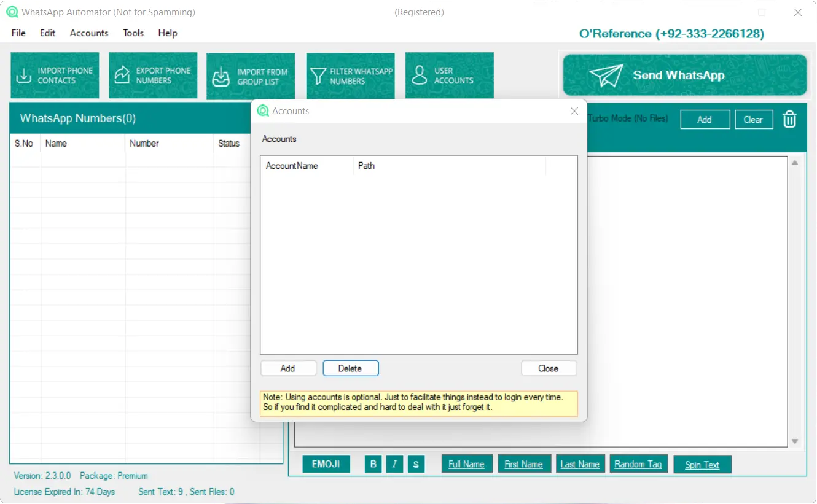Click the WhatsApp Automator title bar logo
This screenshot has height=504, width=817.
(x=12, y=12)
